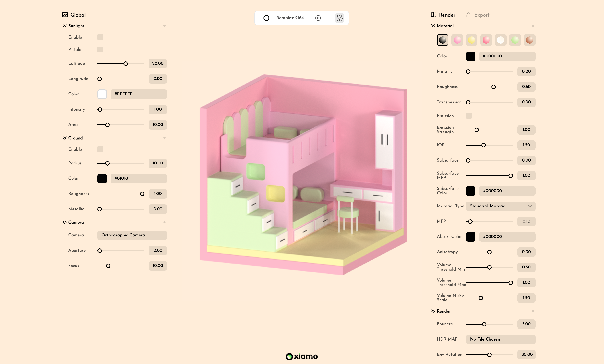Enable the Ground checkbox
This screenshot has width=604, height=364.
pyautogui.click(x=100, y=149)
